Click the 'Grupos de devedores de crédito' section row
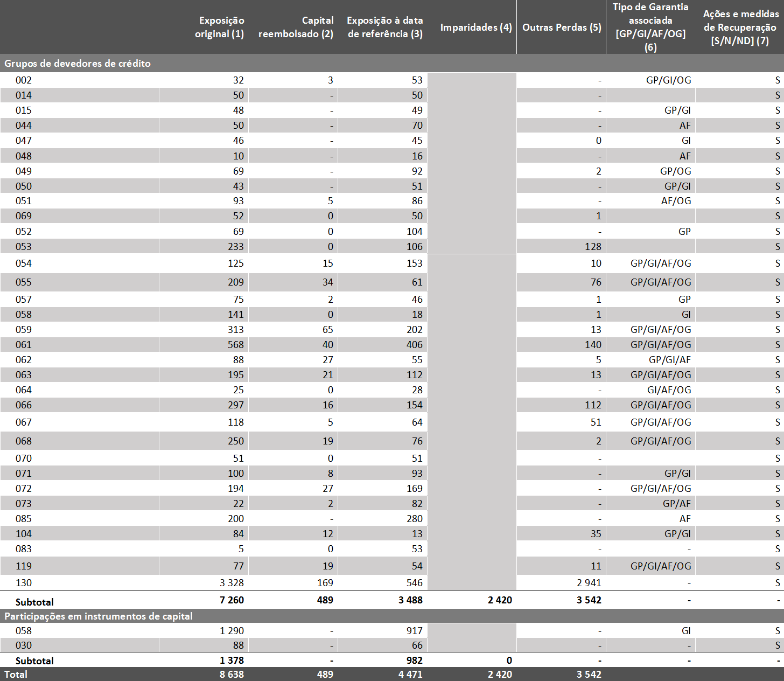Viewport: 784px width, 681px height. pyautogui.click(x=392, y=63)
